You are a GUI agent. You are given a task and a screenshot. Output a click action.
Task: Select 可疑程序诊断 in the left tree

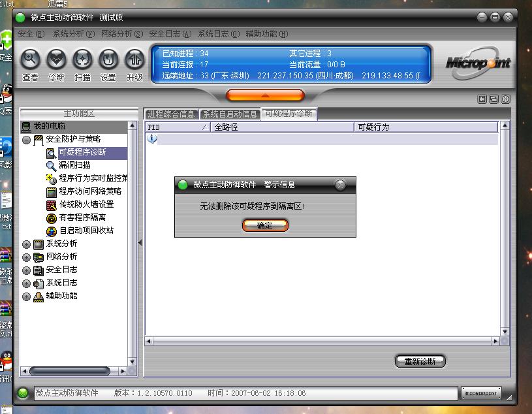(82, 152)
